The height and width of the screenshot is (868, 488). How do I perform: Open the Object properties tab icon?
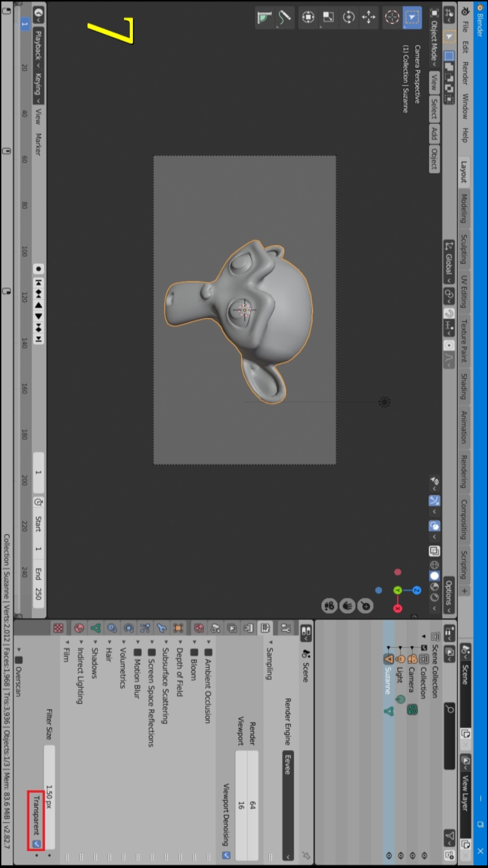click(x=178, y=628)
